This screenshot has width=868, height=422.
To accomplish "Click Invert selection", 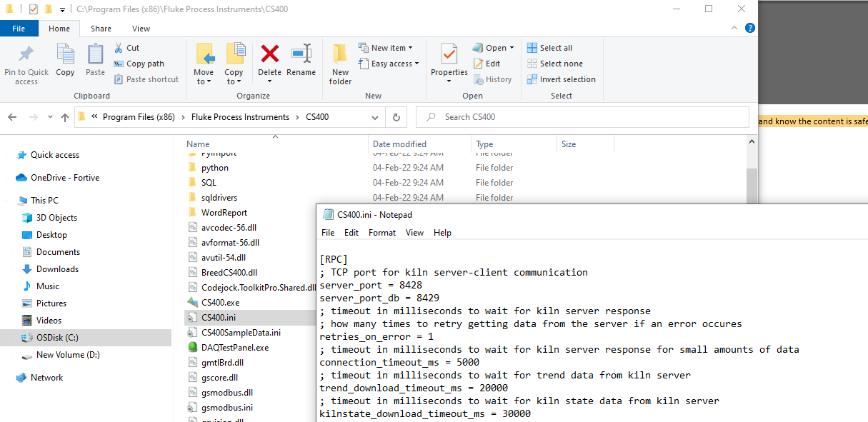I will click(x=561, y=79).
